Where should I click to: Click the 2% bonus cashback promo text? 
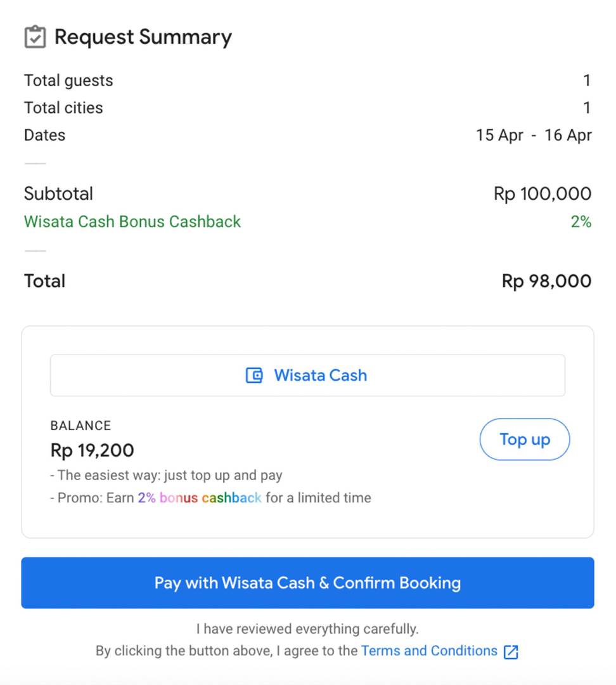pyautogui.click(x=200, y=498)
